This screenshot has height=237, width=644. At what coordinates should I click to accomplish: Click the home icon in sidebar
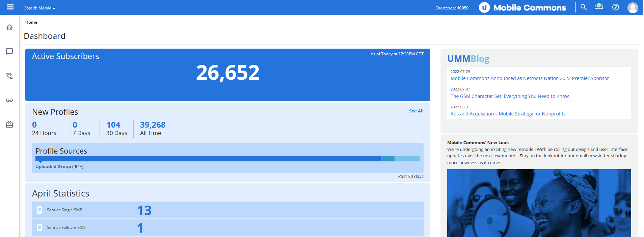point(9,28)
